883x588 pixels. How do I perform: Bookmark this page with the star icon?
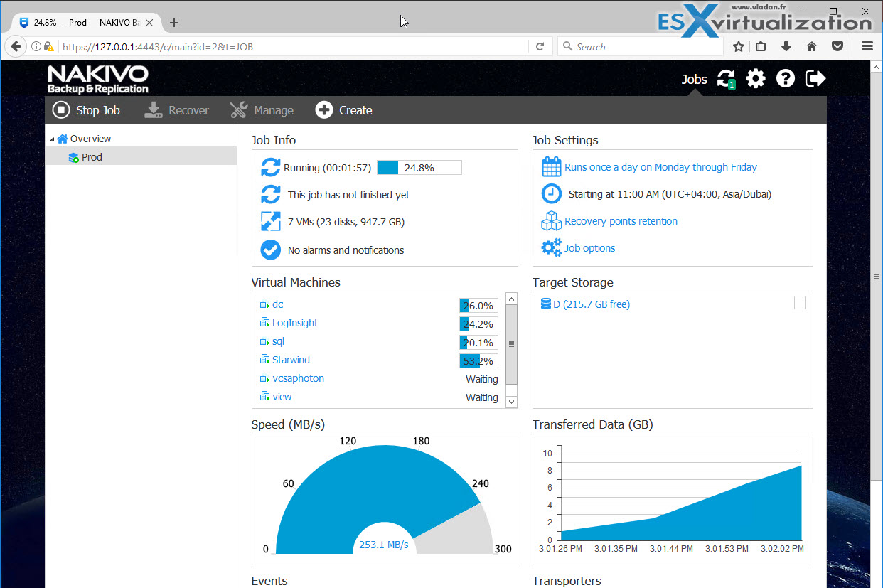739,47
